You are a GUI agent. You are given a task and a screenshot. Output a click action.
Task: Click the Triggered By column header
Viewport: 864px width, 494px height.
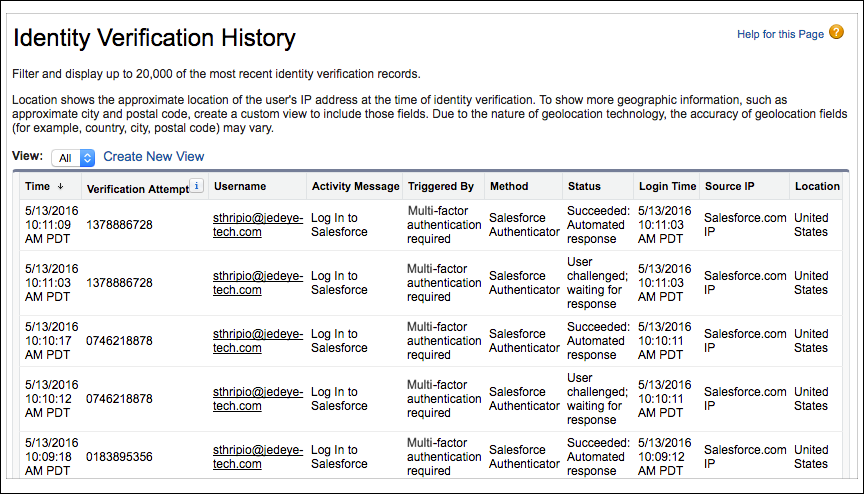(440, 186)
